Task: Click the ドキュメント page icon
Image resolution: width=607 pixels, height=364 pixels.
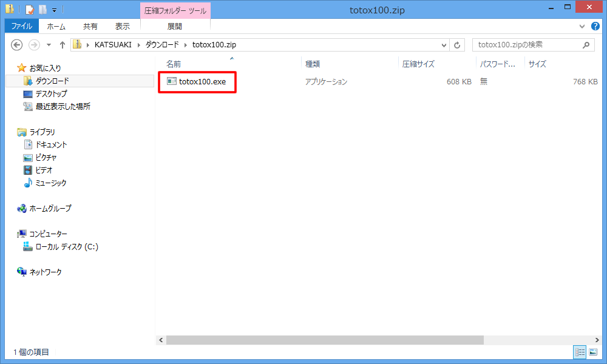Action: 28,144
